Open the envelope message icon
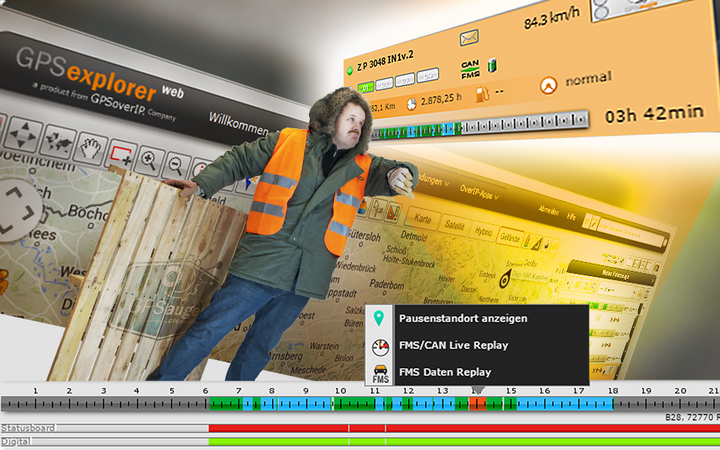The width and height of the screenshot is (720, 450). [x=469, y=38]
